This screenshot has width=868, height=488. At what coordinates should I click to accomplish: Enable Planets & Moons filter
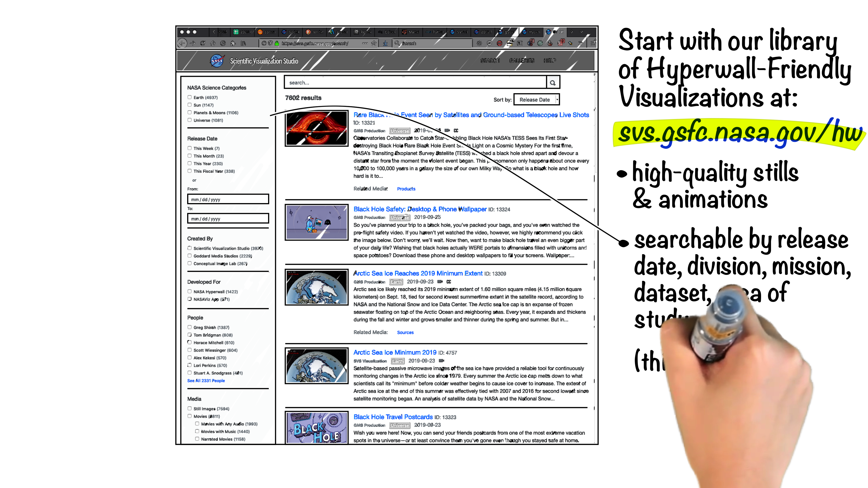point(190,113)
